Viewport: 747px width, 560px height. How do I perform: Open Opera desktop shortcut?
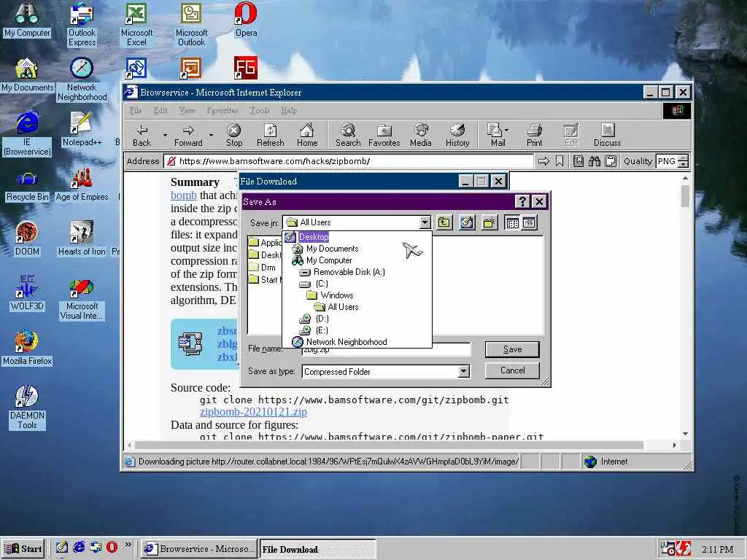pos(246,20)
